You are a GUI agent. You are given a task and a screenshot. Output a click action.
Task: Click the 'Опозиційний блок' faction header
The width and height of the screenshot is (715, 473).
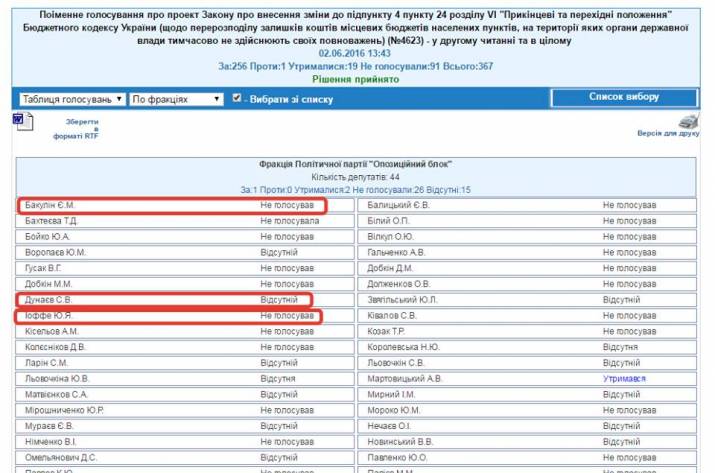click(357, 162)
